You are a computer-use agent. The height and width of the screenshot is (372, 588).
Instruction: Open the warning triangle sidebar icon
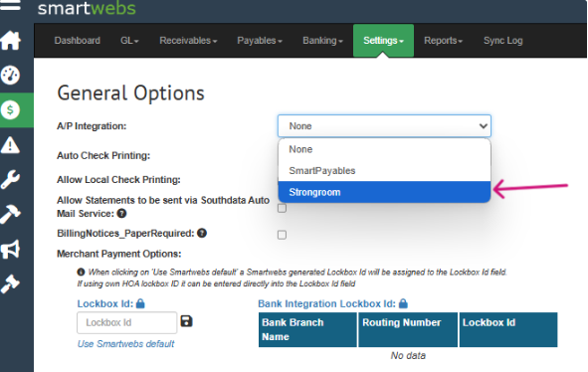[x=11, y=145]
